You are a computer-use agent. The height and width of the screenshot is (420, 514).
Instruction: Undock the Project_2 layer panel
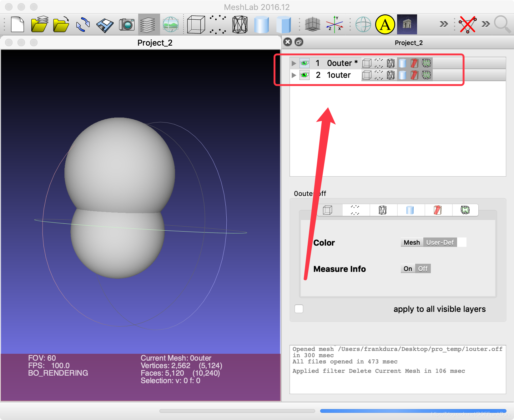299,42
